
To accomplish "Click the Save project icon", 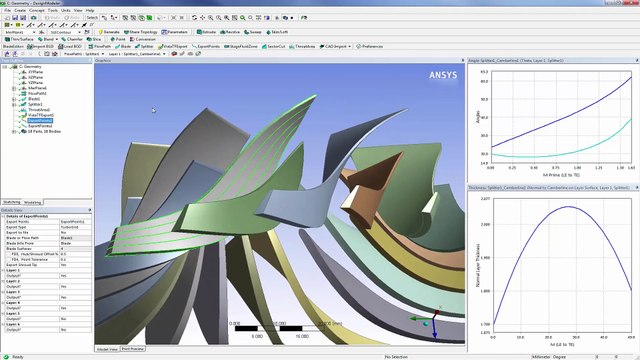I will (x=15, y=18).
